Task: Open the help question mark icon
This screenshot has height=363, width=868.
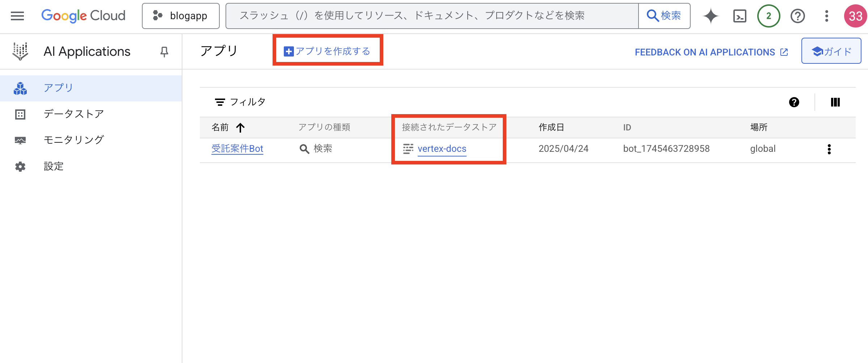Action: point(797,16)
